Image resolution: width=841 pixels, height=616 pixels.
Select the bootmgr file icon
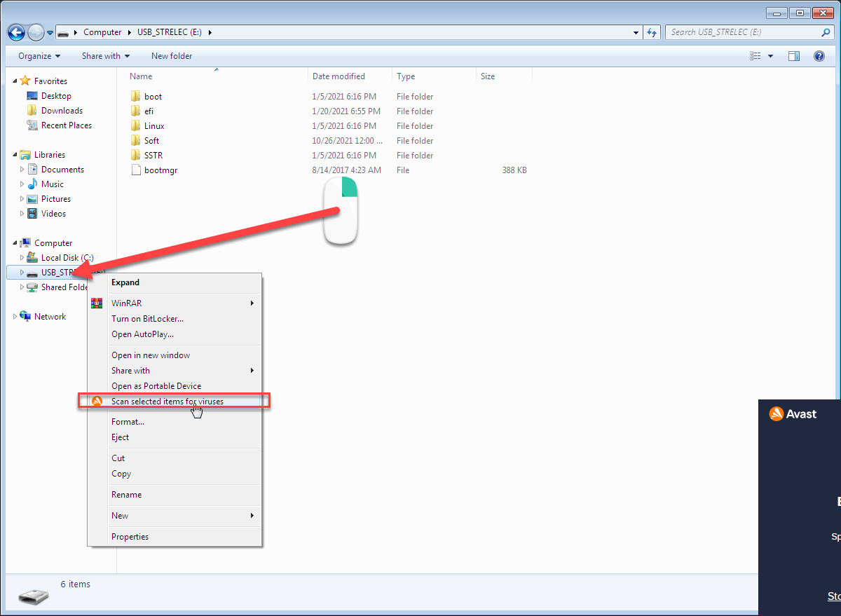point(136,170)
